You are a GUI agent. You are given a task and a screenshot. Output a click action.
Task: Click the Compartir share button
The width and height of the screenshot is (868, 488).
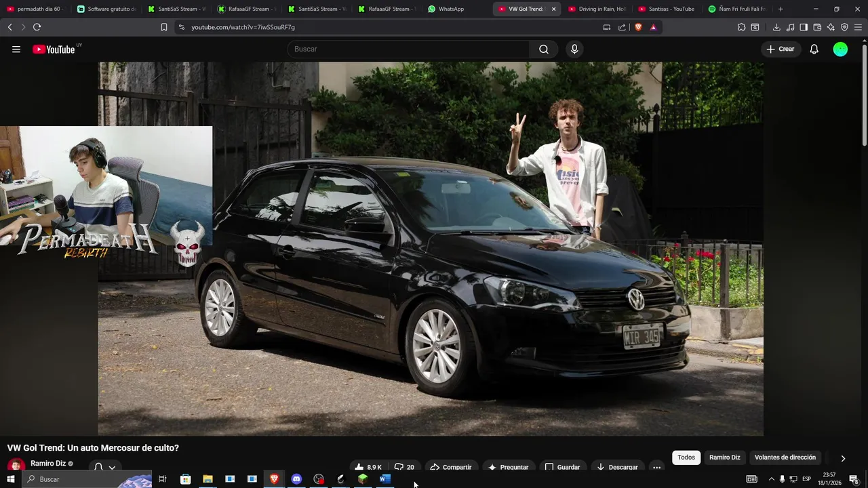pyautogui.click(x=450, y=467)
